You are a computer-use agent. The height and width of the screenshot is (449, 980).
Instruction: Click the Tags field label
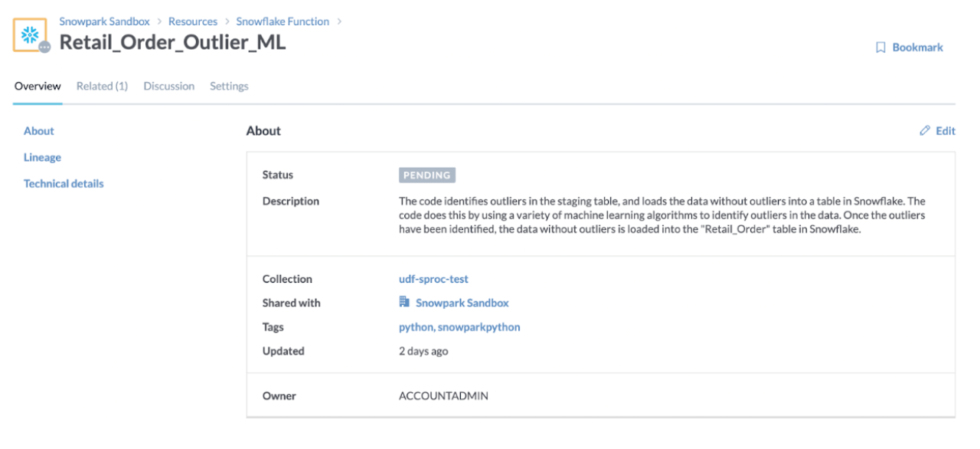(273, 327)
